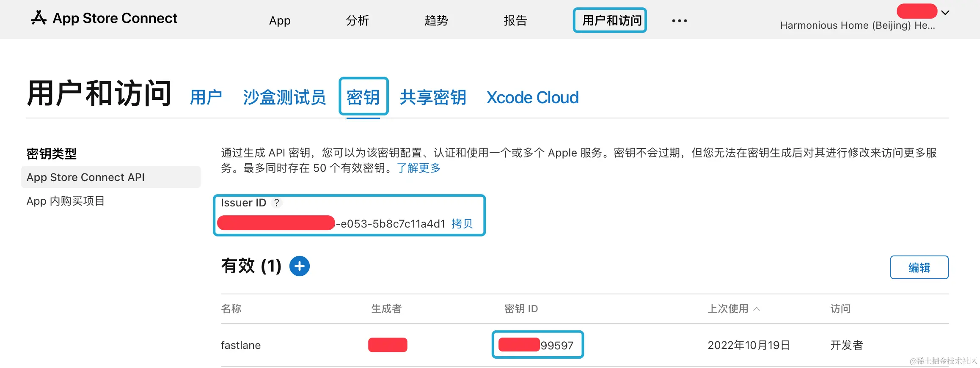Add a new API key with plus icon
The width and height of the screenshot is (980, 368).
(x=300, y=266)
